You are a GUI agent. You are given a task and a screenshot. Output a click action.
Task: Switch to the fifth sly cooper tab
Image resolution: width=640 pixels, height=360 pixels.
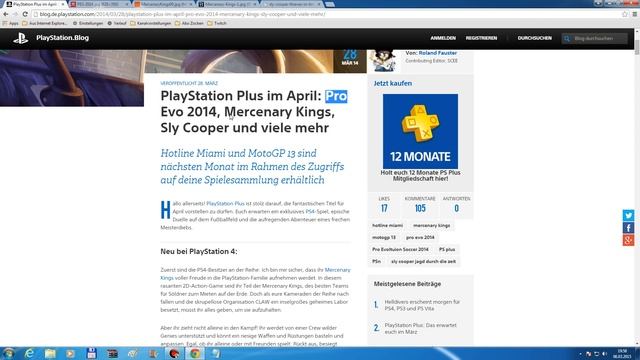click(291, 4)
